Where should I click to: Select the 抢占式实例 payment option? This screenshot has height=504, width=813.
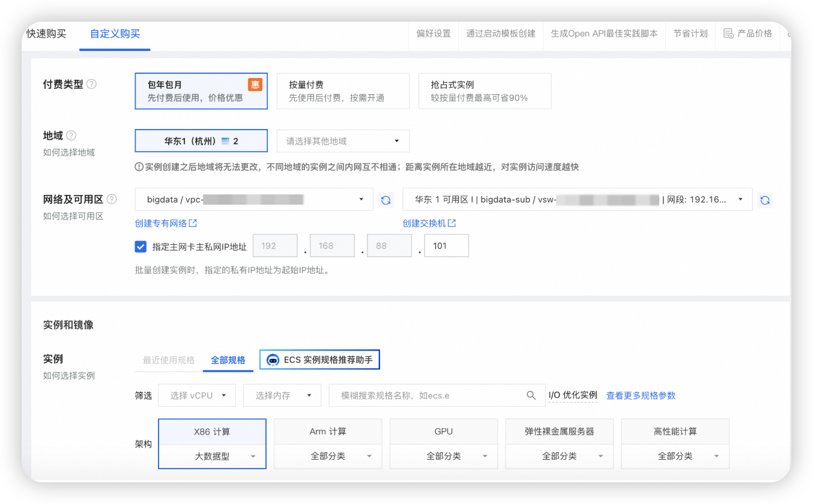[485, 91]
